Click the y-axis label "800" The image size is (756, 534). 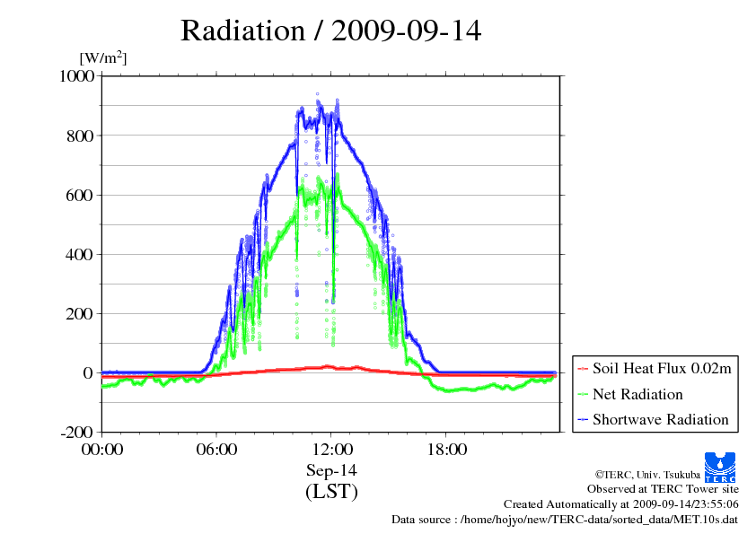(x=80, y=136)
